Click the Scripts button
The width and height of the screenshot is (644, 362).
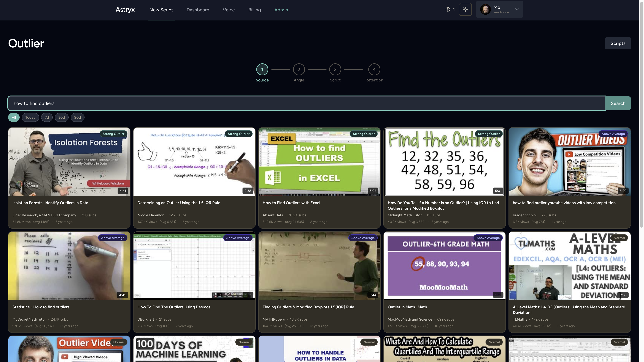[618, 43]
